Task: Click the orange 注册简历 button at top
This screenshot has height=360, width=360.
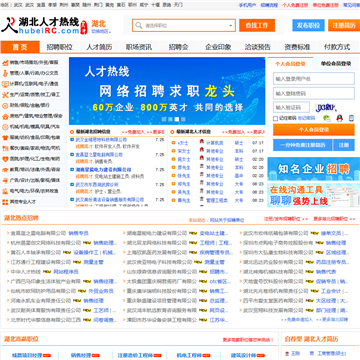Action: 344,25
